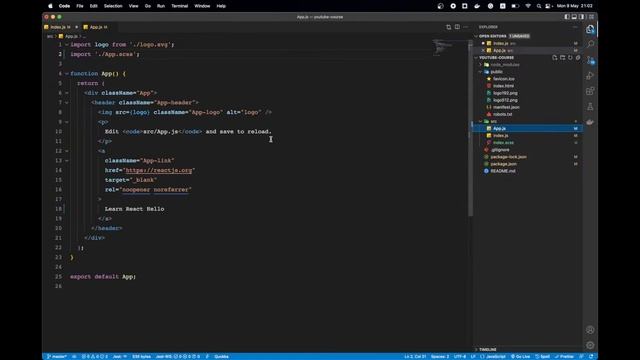Open the Explorer view in activity bar

pos(590,29)
